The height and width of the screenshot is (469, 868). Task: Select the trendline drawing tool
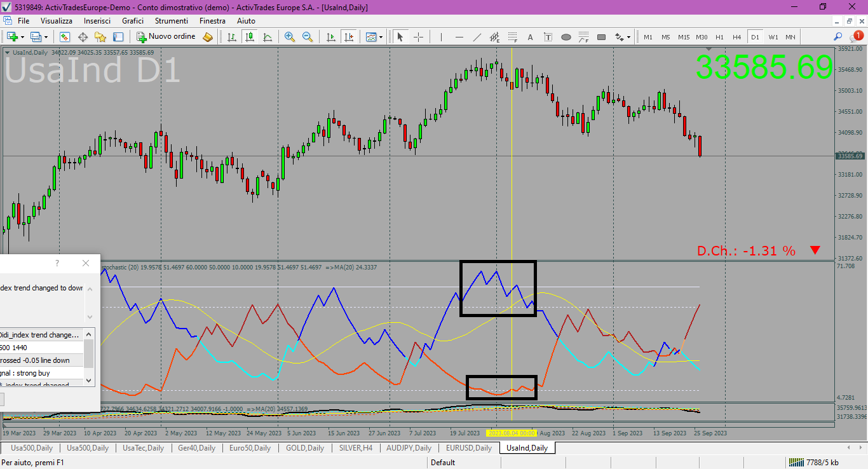(x=477, y=37)
